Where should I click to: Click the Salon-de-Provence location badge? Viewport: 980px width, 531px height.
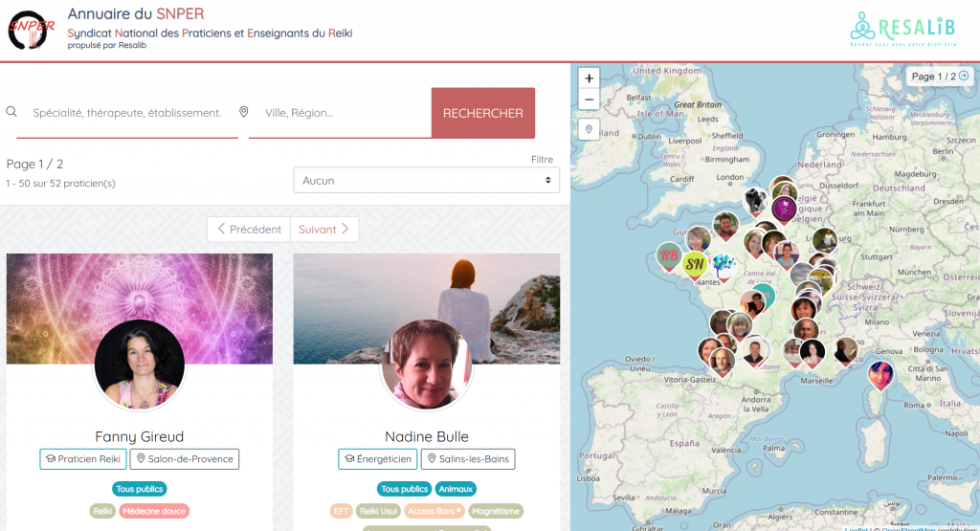point(185,459)
